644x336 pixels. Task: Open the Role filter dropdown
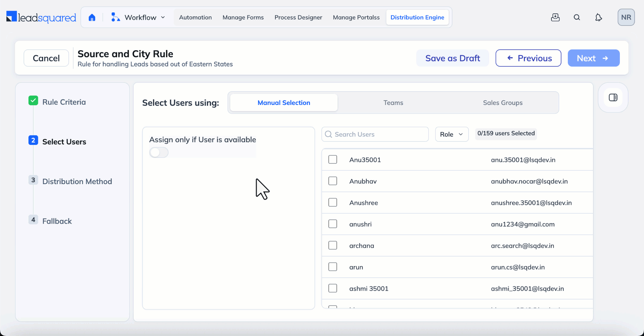[x=451, y=134]
